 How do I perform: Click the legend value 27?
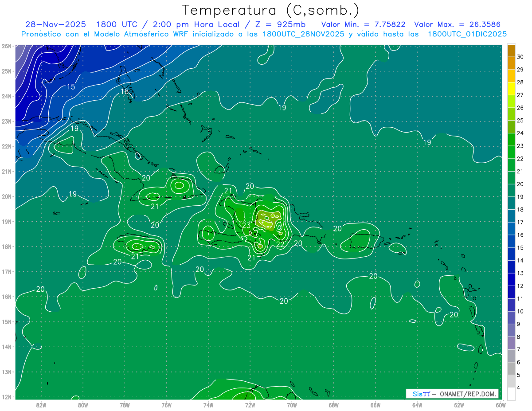pos(520,95)
